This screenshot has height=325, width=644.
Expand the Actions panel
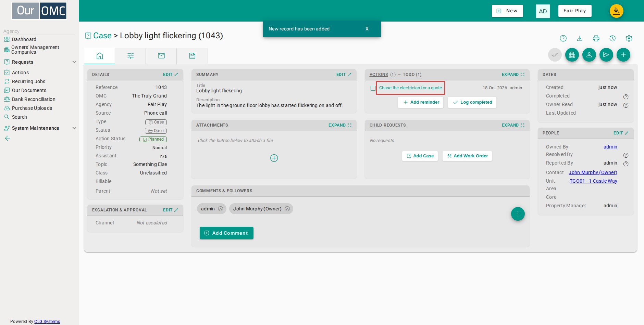513,75
